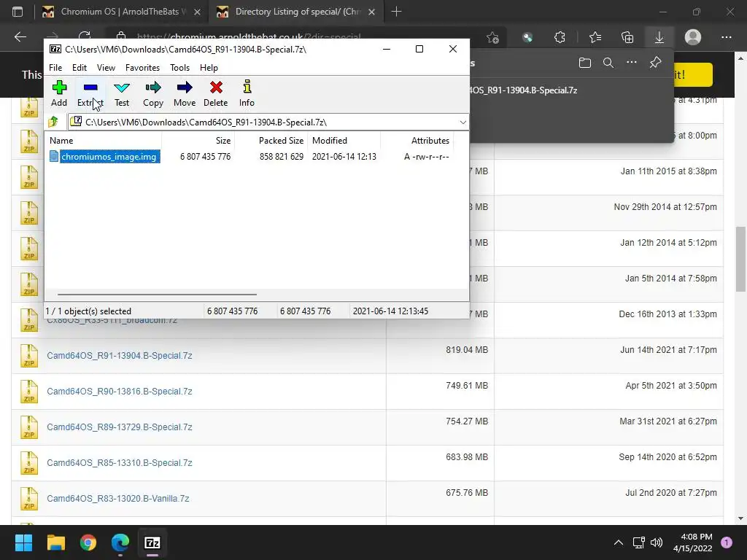The image size is (747, 560).
Task: Click the ZIP icon beside Camd64OS_R85-13310
Action: coord(29,463)
